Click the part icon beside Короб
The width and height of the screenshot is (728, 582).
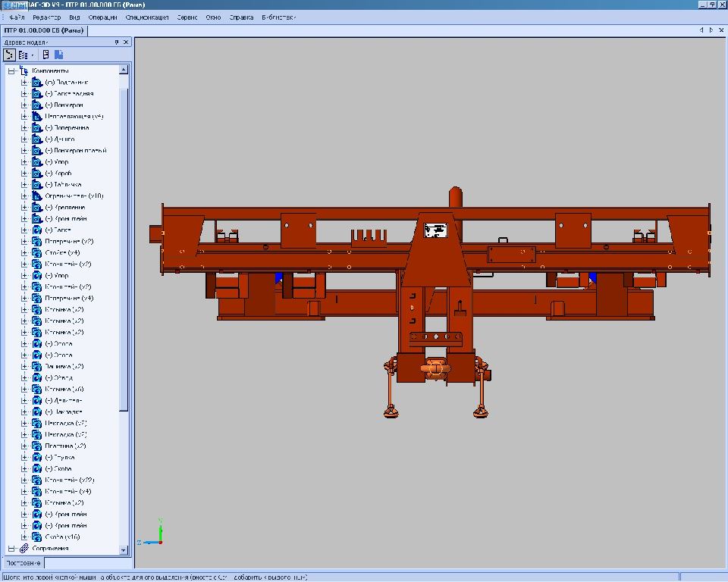36,174
